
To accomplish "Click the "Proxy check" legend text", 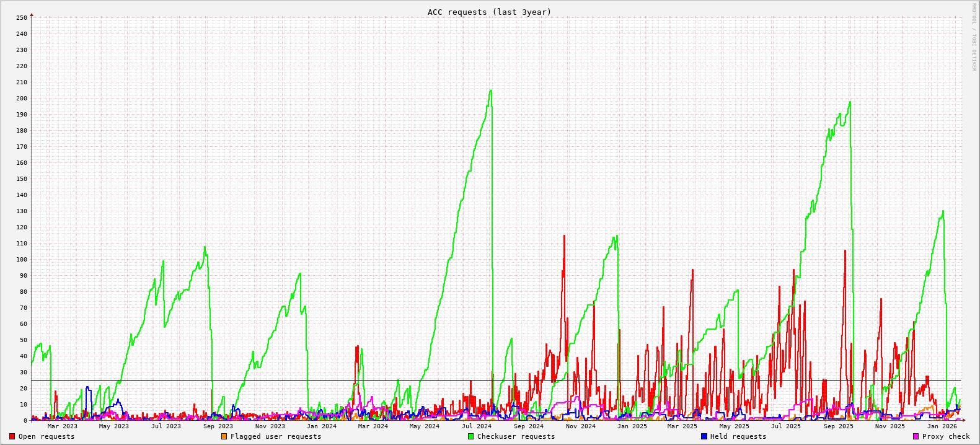I will [946, 436].
